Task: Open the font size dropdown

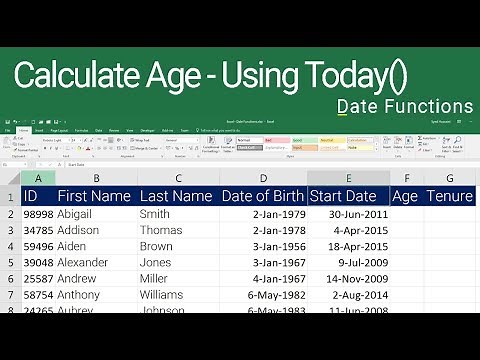Action: (80, 140)
